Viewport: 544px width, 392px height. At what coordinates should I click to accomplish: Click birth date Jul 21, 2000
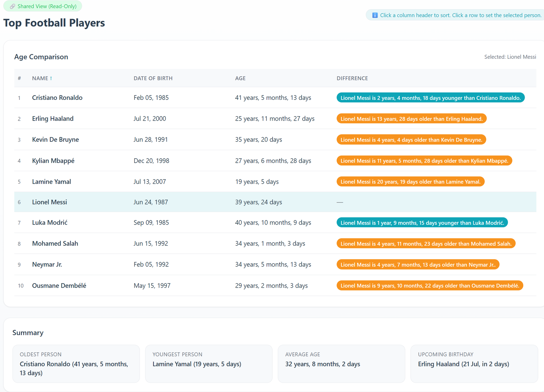(x=150, y=119)
